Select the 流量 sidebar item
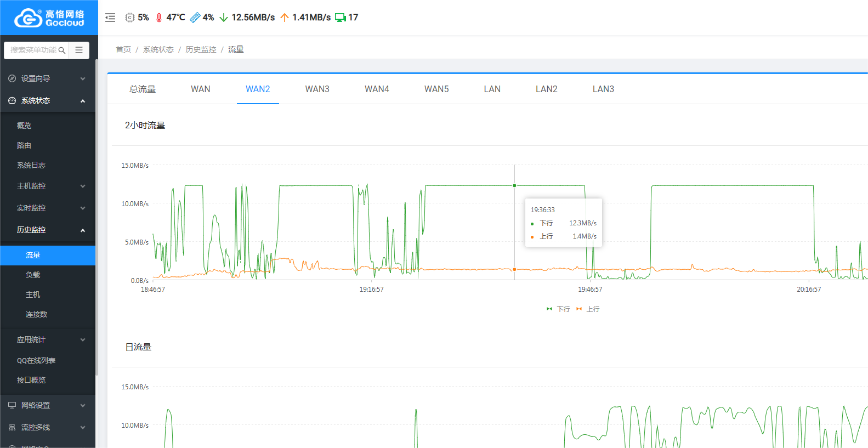The height and width of the screenshot is (448, 868). click(48, 255)
